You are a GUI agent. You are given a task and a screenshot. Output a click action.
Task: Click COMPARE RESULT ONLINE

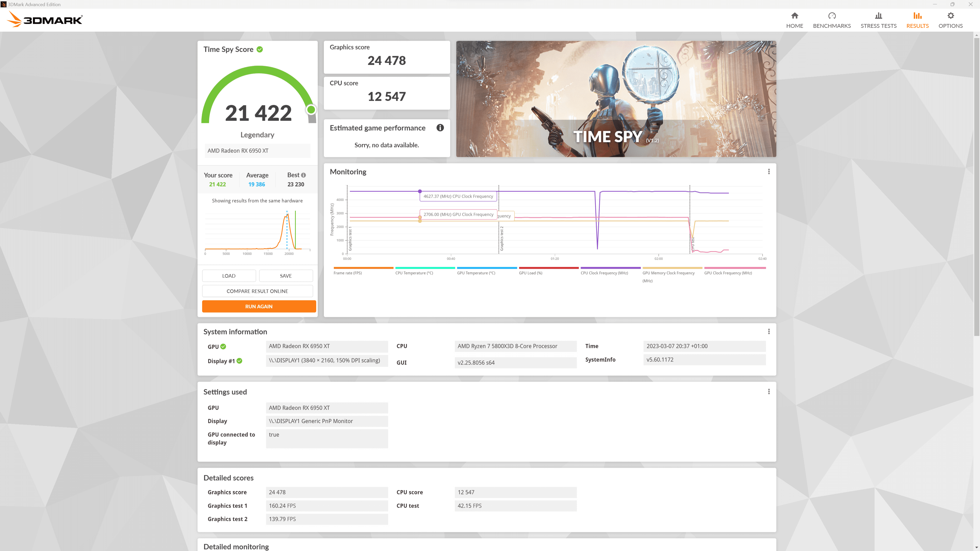click(257, 291)
